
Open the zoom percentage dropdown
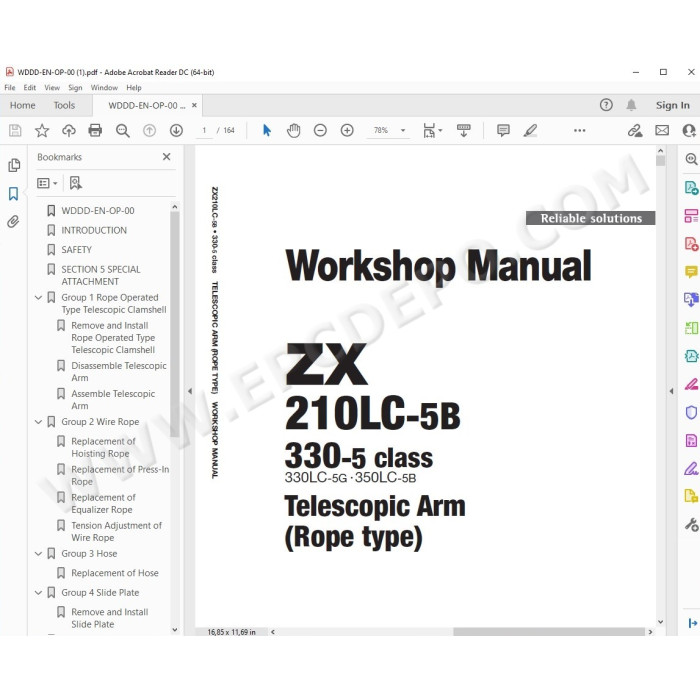click(403, 130)
